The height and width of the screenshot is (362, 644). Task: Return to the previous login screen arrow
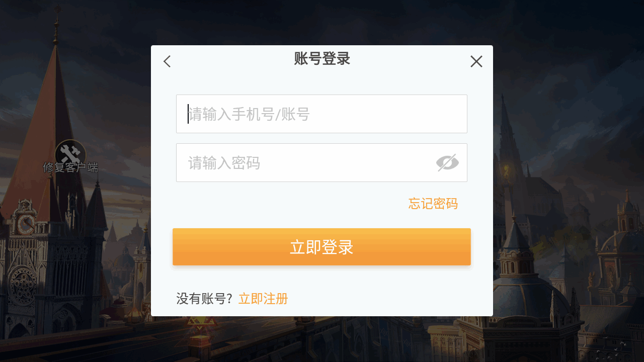(x=167, y=61)
